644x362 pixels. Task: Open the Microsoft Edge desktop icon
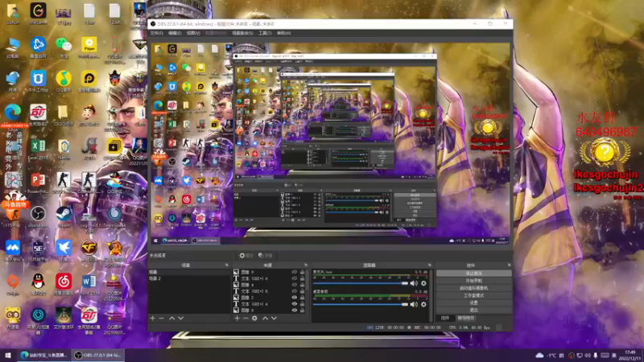click(13, 113)
